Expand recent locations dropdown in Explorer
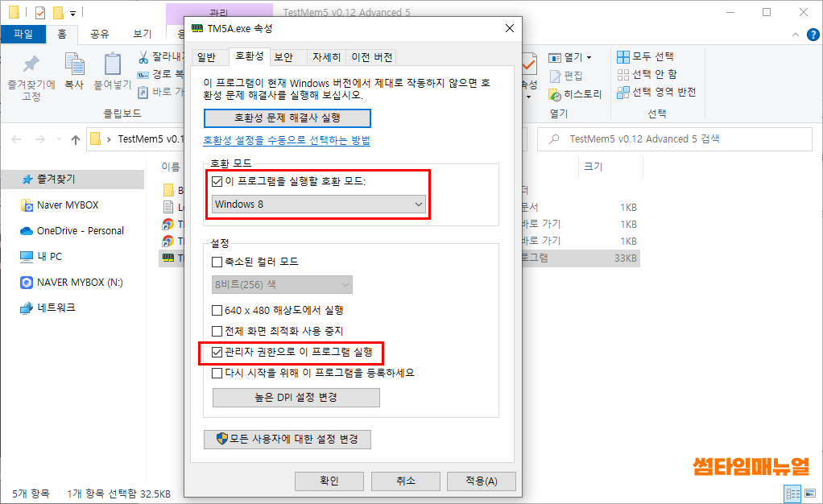Image resolution: width=823 pixels, height=504 pixels. 59,139
